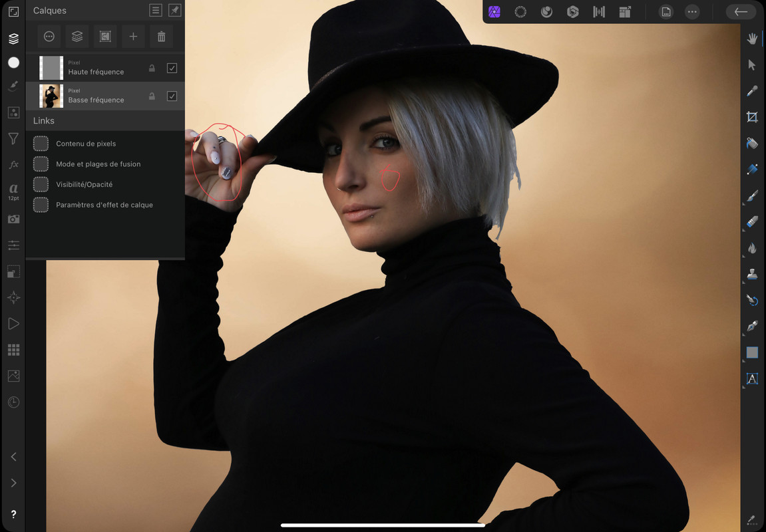This screenshot has width=766, height=532.
Task: Select the View hand tool
Action: pyautogui.click(x=752, y=39)
